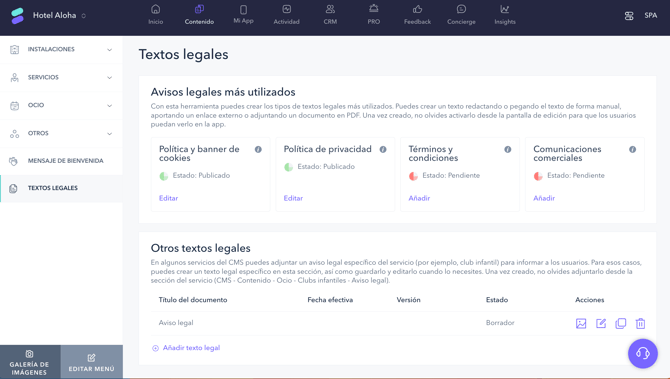The image size is (670, 379).
Task: Add Comunicaciones comerciales text
Action: point(544,198)
